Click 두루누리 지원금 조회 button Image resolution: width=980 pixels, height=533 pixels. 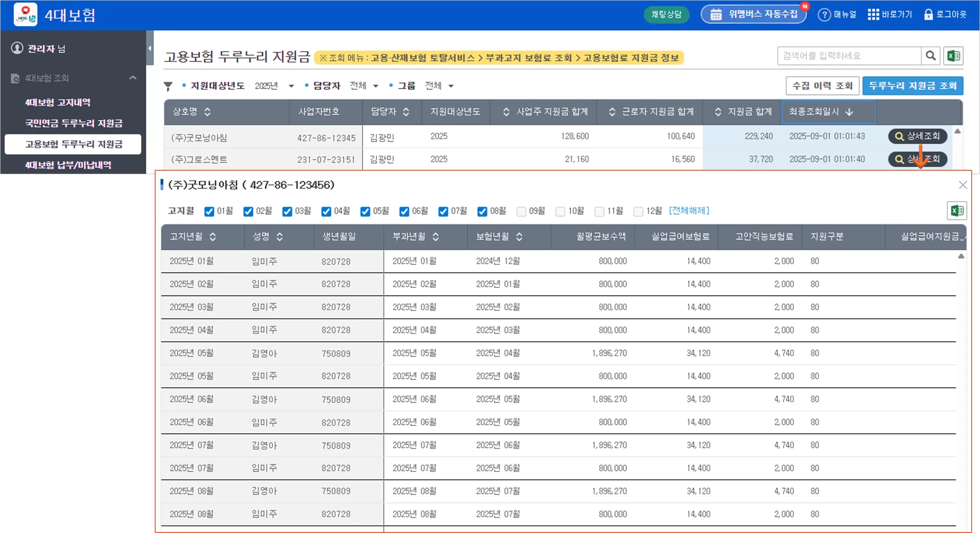[x=912, y=86]
